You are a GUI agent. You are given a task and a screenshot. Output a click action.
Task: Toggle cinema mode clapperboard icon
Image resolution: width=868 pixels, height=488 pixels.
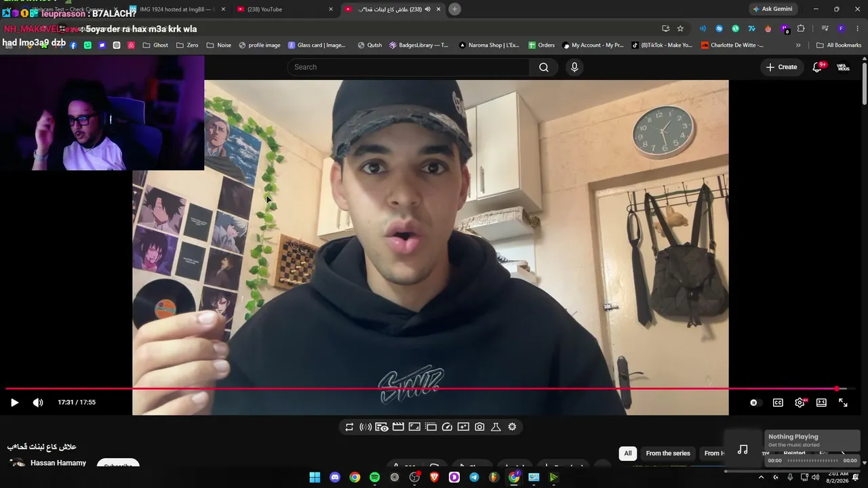[398, 427]
